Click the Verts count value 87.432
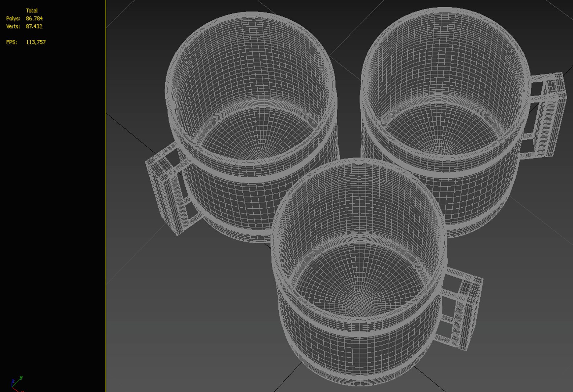This screenshot has width=573, height=392. click(x=34, y=26)
